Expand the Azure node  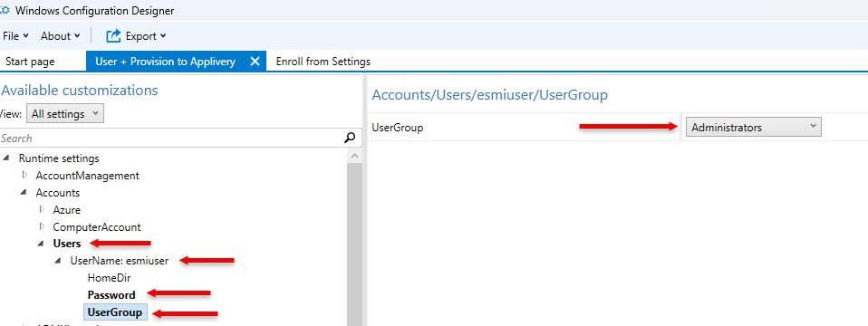pyautogui.click(x=41, y=210)
